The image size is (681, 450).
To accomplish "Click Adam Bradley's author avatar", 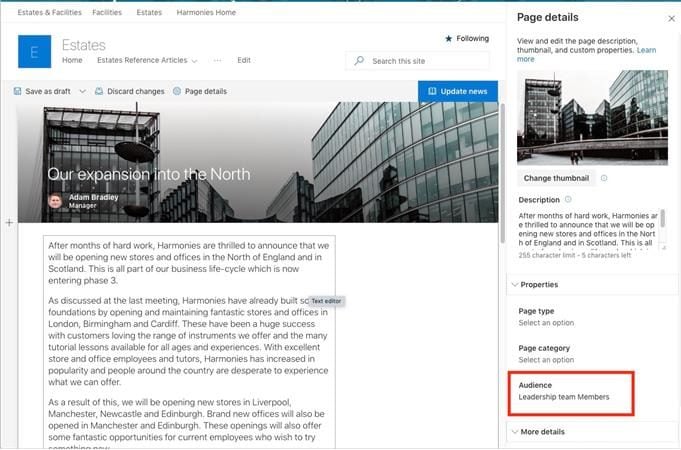I will click(55, 201).
